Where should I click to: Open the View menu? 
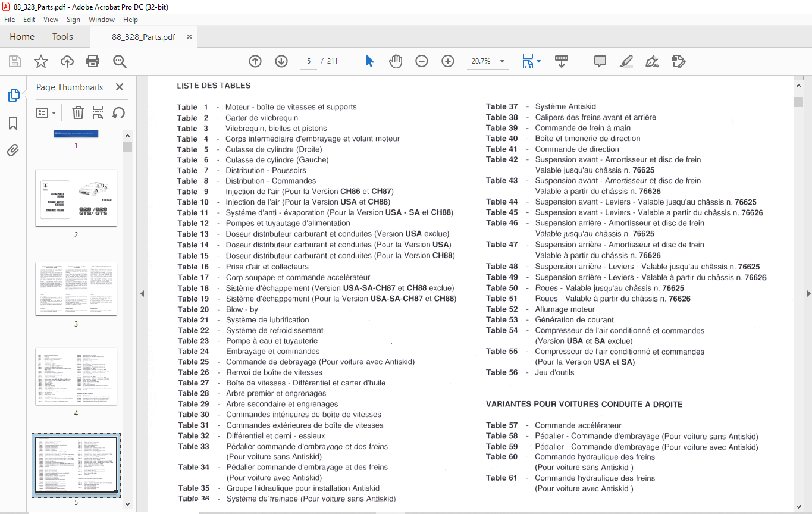tap(51, 20)
